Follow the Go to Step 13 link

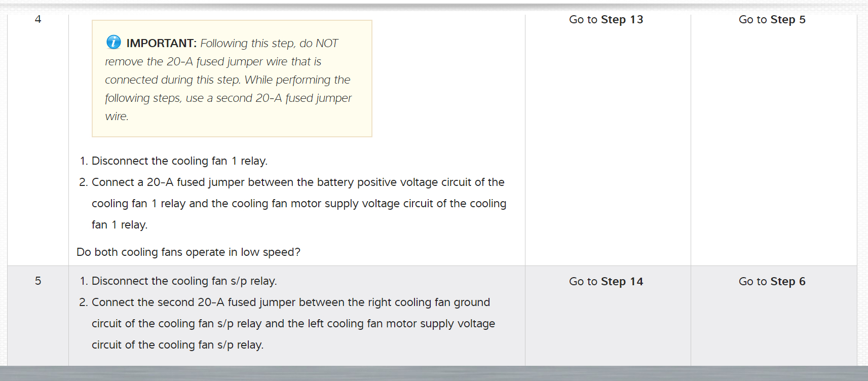606,20
